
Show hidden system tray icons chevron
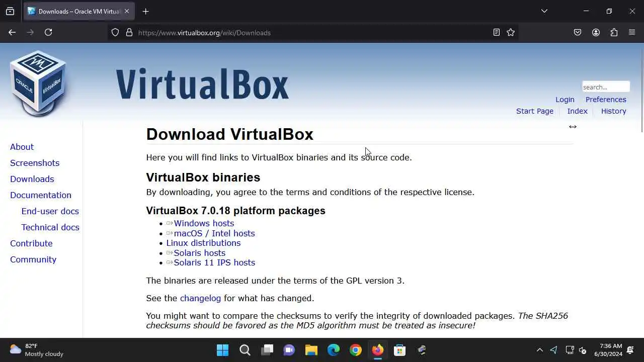(x=540, y=350)
